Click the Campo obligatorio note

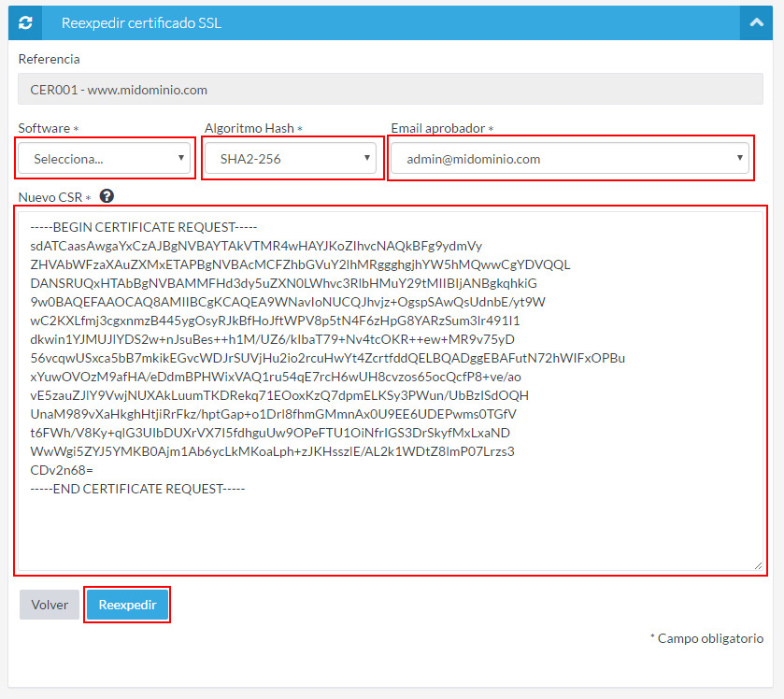click(706, 639)
